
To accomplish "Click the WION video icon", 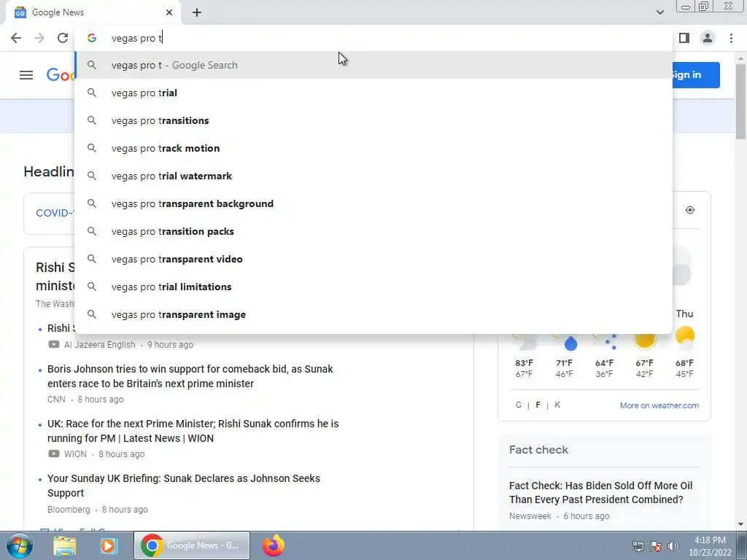I will 54,454.
